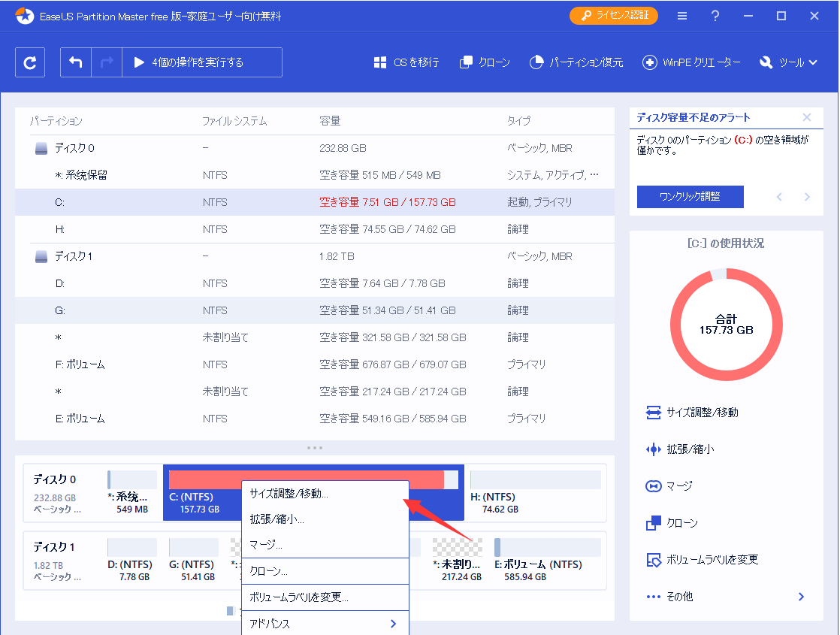The image size is (840, 635).
Task: Select the 系统保留 partition row
Action: coord(315,175)
